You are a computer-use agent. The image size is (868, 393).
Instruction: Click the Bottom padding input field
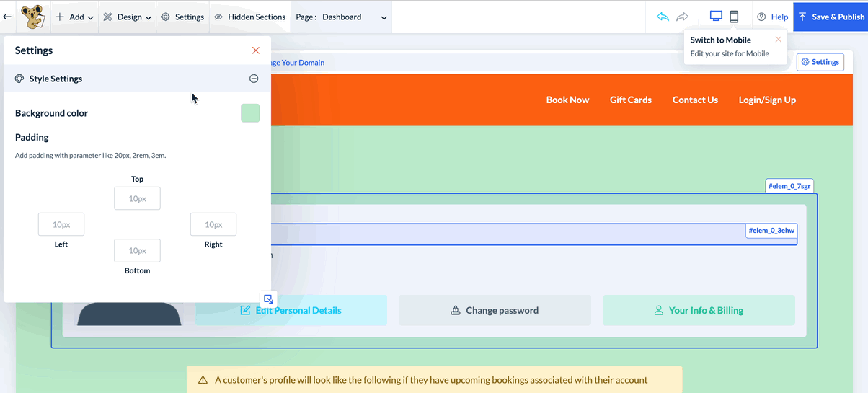137,250
